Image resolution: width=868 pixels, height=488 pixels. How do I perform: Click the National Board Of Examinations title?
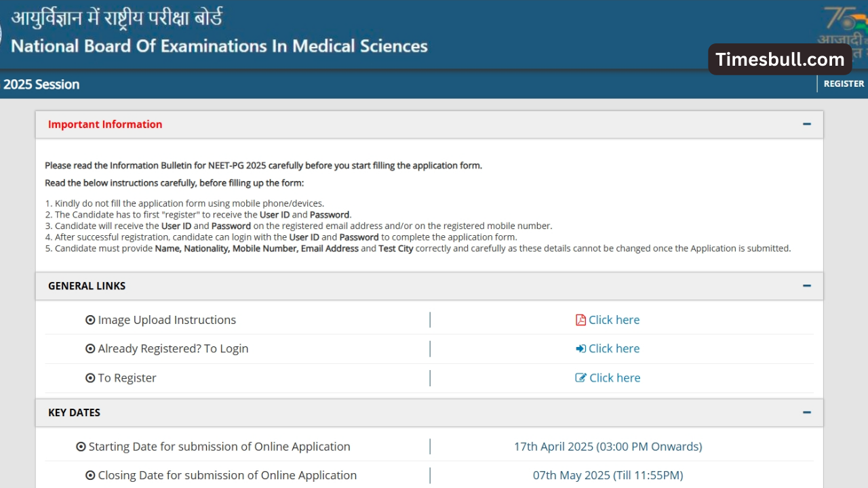pos(219,46)
